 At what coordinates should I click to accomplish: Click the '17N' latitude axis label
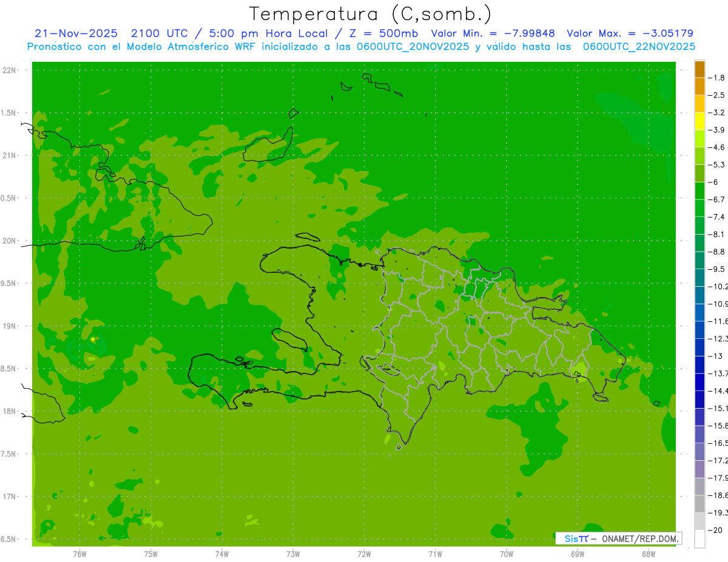(x=9, y=497)
